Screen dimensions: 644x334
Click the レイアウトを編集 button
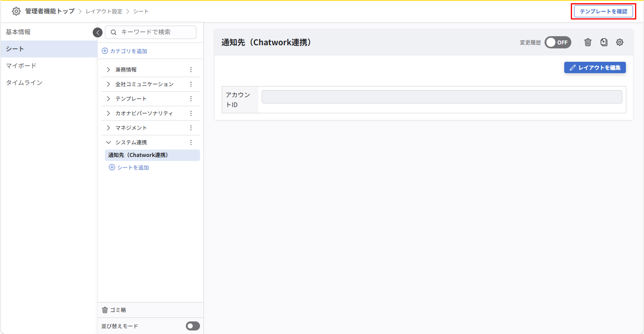point(595,68)
